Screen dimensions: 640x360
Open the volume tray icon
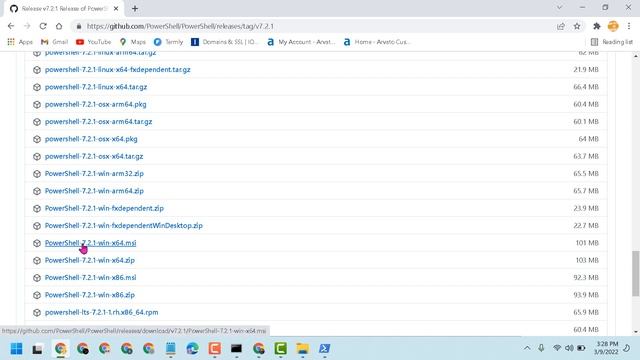pos(569,348)
